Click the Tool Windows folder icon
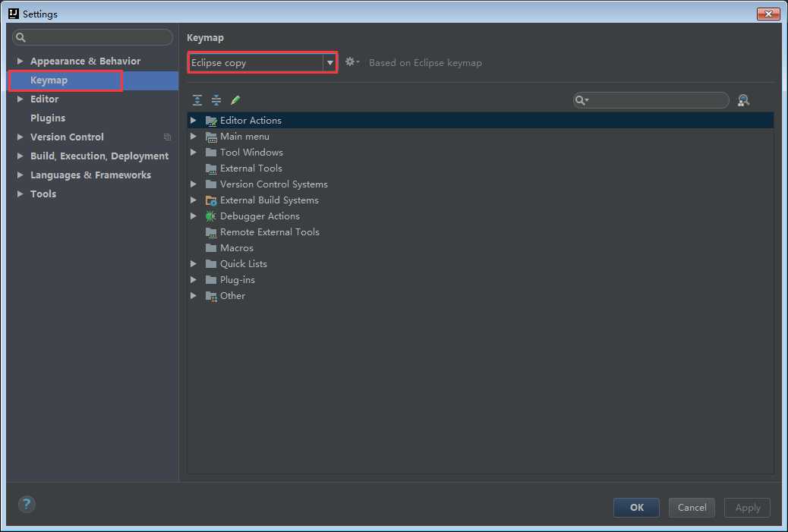 click(x=211, y=153)
